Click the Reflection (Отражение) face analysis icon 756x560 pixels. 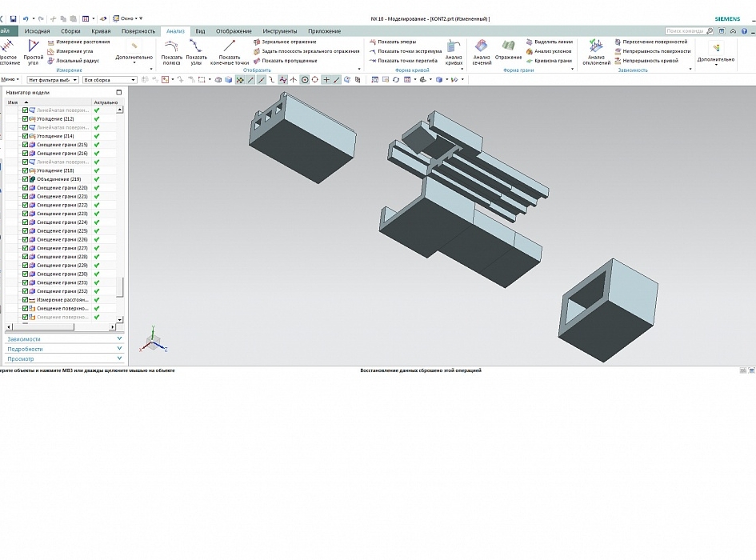coord(508,51)
